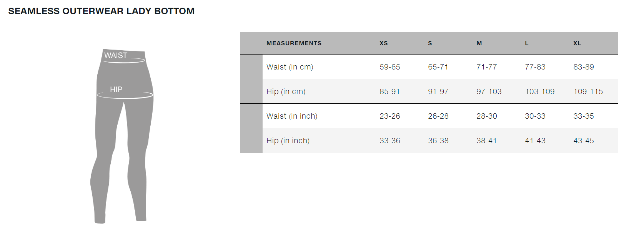Click the 97-103 hip cm value
Viewport: 644px width, 235px height.
(489, 91)
